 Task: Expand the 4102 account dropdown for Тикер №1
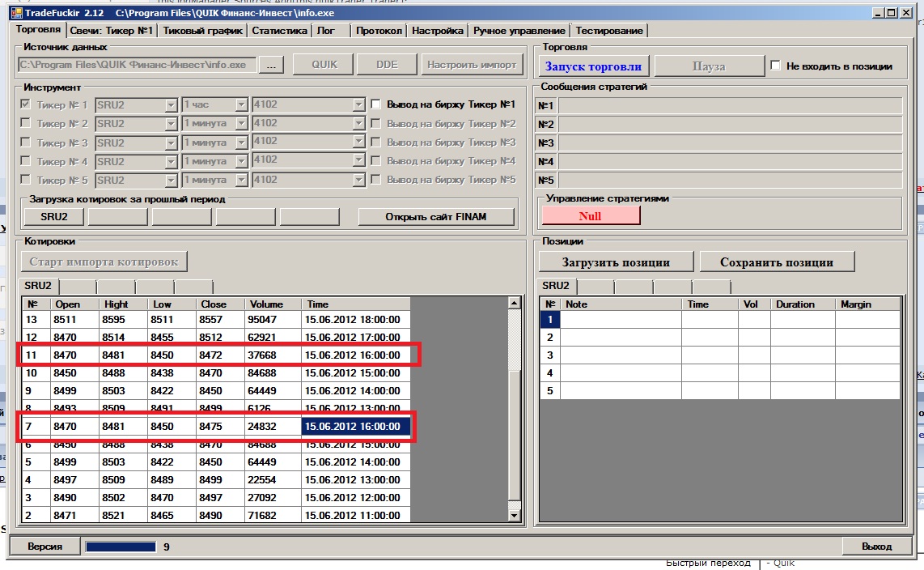pyautogui.click(x=358, y=105)
